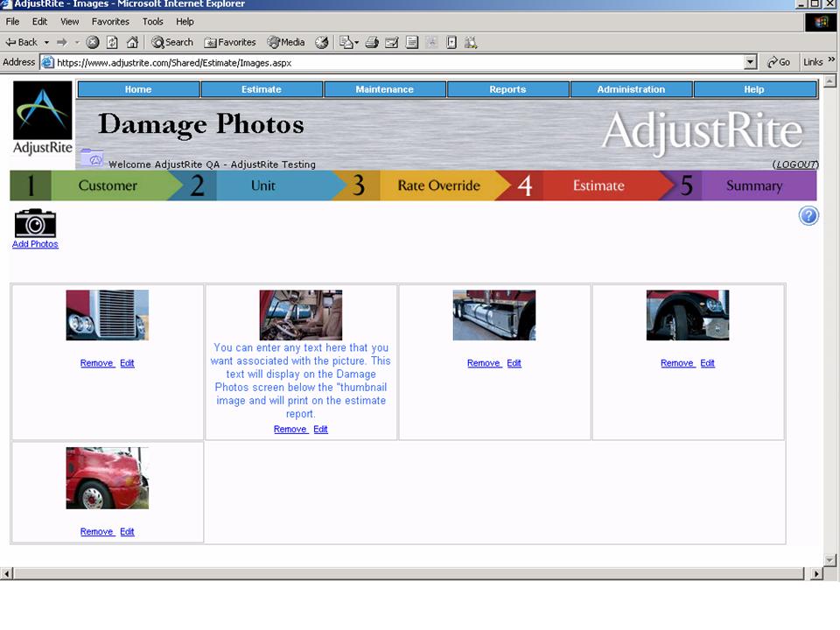Image resolution: width=840 pixels, height=630 pixels.
Task: Click inside the URL address field
Action: pos(394,62)
